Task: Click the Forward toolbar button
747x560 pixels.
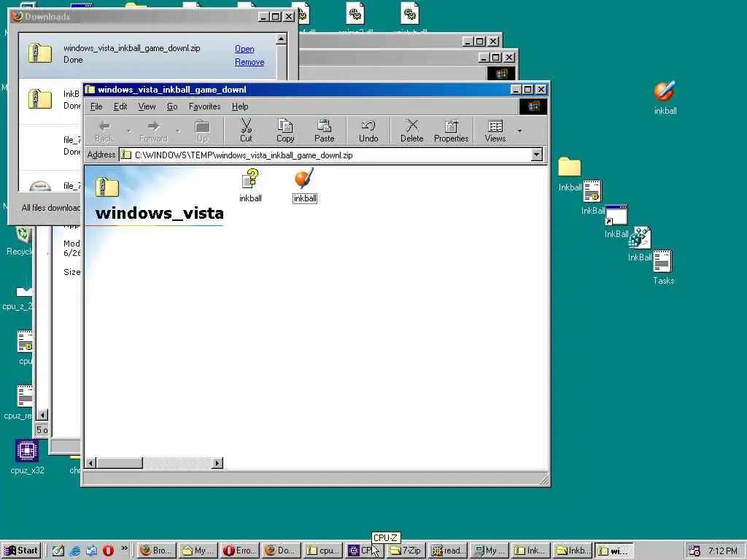Action: tap(153, 131)
